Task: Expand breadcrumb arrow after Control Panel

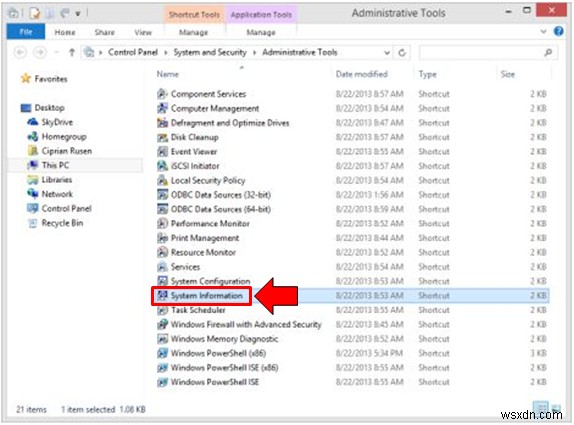Action: point(166,53)
